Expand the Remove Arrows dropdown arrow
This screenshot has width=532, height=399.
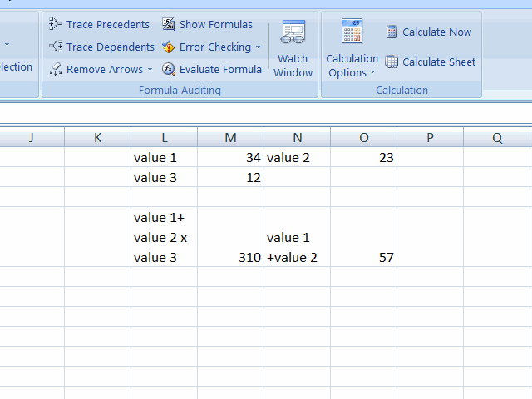(150, 69)
